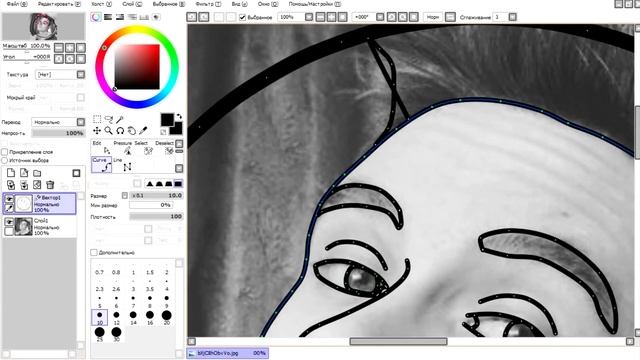The image size is (640, 360).
Task: Click the navigator preview thumbnail
Action: [x=43, y=27]
